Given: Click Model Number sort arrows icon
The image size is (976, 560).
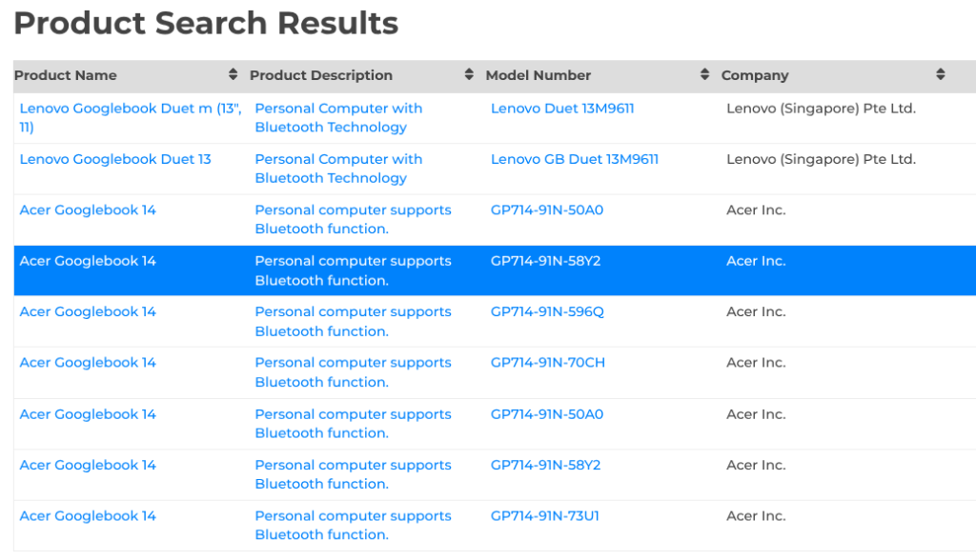Looking at the screenshot, I should click(x=704, y=74).
